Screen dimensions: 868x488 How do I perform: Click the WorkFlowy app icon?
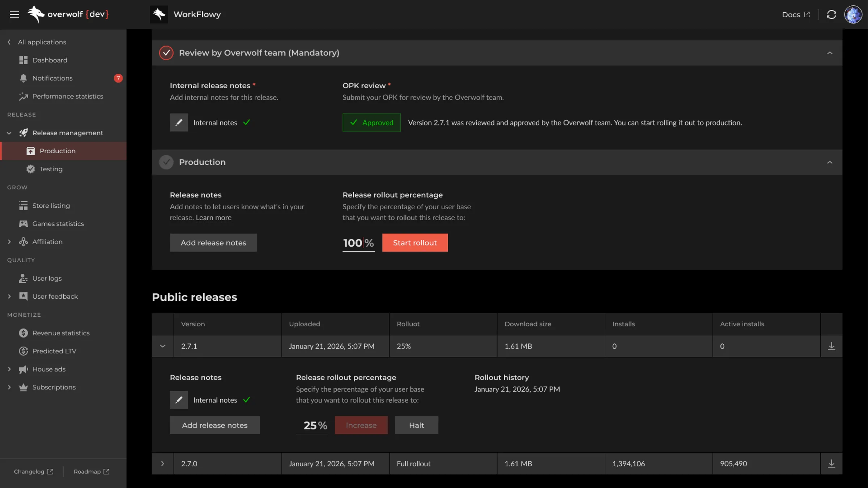(x=159, y=14)
